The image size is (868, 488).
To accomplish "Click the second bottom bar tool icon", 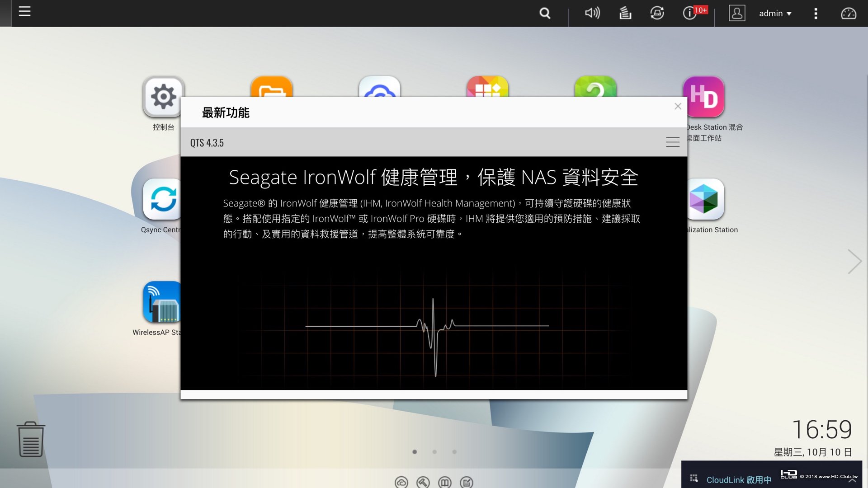I will point(423,483).
